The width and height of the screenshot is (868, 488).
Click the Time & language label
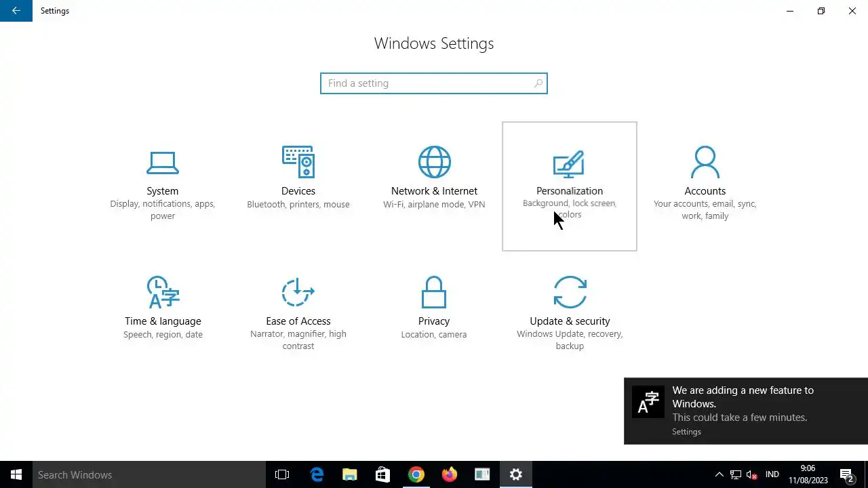coord(163,321)
